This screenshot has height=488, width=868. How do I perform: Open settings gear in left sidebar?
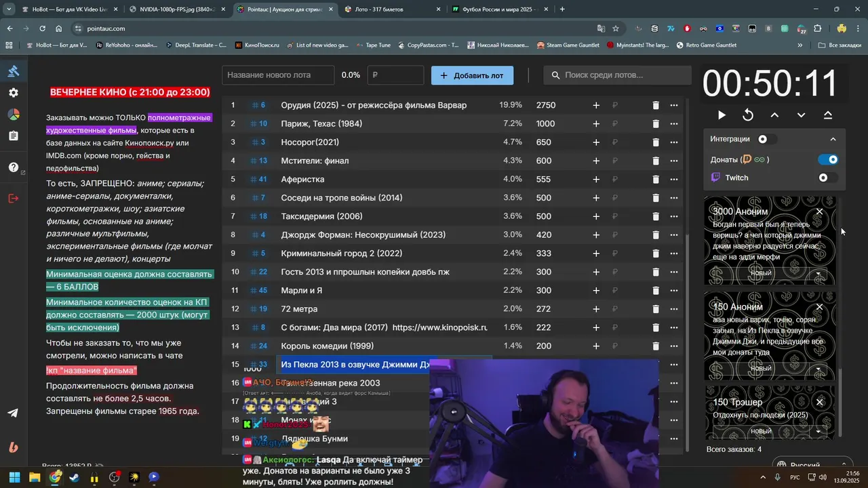pyautogui.click(x=14, y=93)
